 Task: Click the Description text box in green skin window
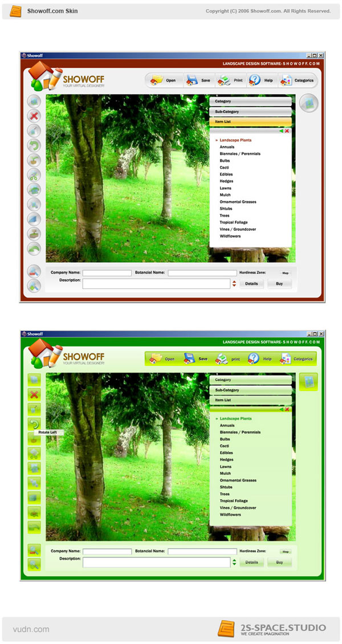[156, 563]
